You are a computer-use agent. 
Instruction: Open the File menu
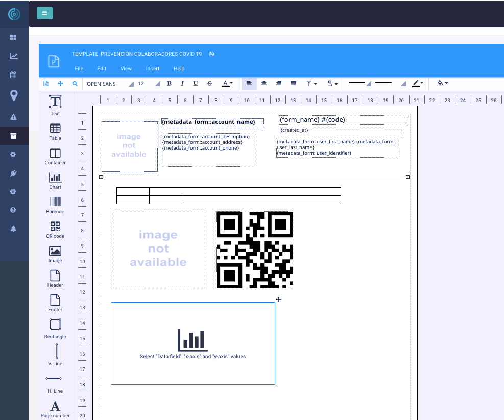(x=79, y=69)
